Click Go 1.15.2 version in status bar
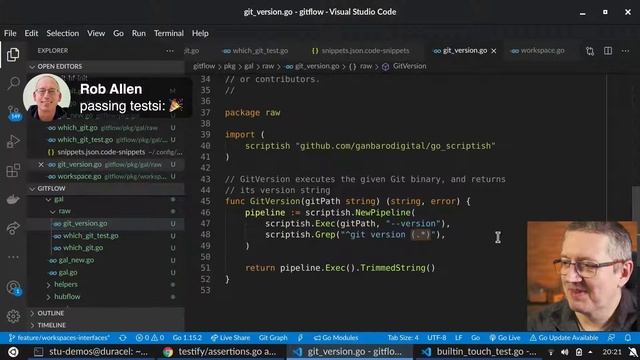The image size is (640, 360). pyautogui.click(x=187, y=338)
